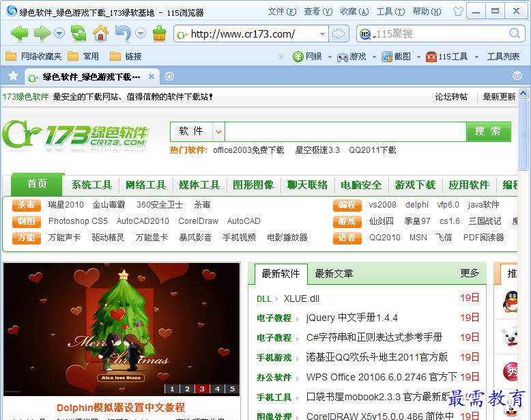The height and width of the screenshot is (420, 531).
Task: Click the Christmas tree banner image
Action: pos(121,328)
